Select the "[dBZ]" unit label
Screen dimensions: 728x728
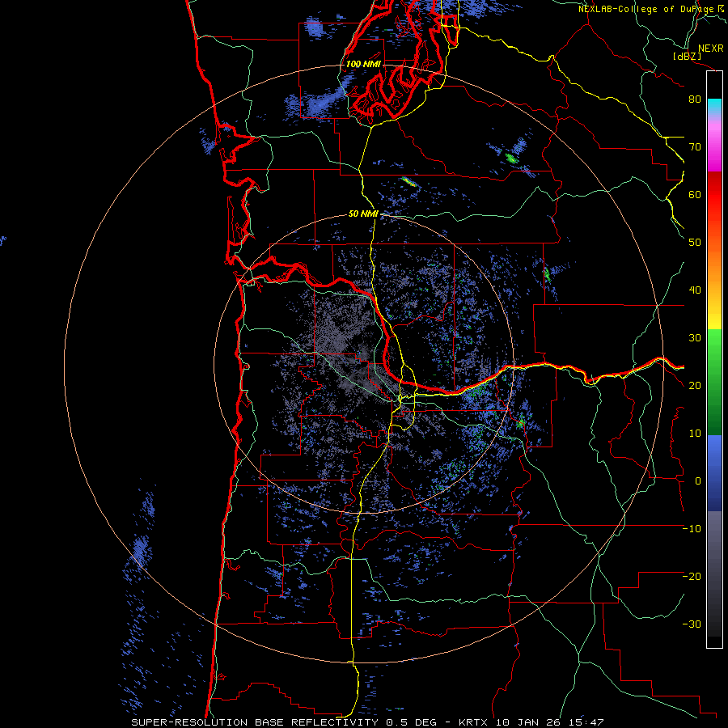(x=687, y=57)
